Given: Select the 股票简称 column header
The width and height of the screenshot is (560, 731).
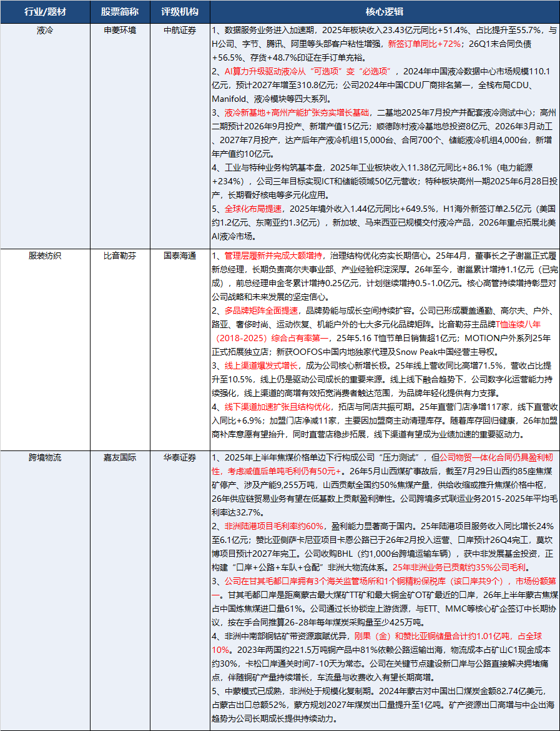Looking at the screenshot, I should tap(120, 12).
